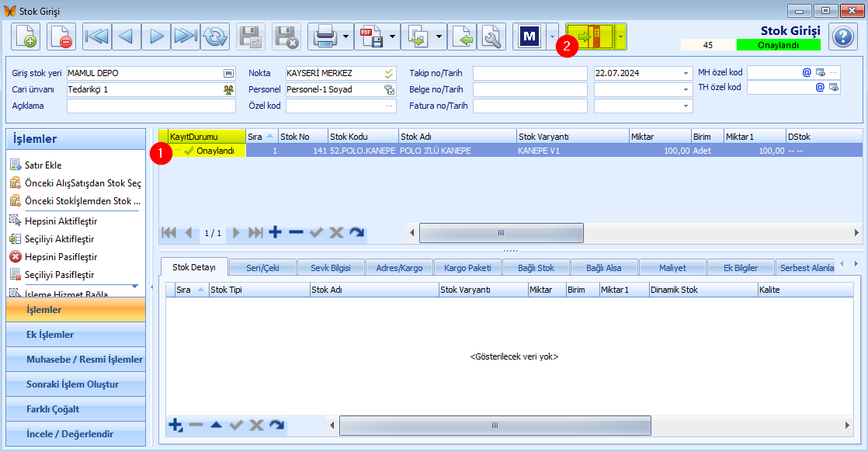Go to the next record in toolbar

pos(156,37)
